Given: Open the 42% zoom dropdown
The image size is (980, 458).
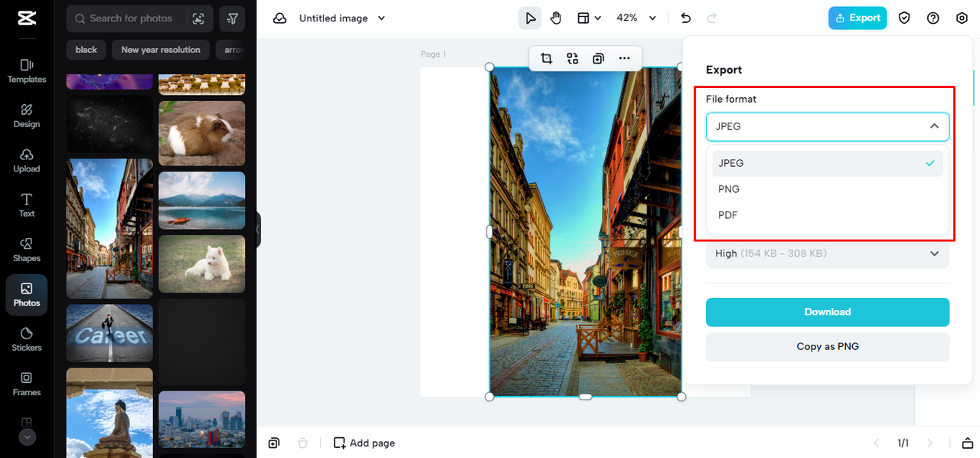Looking at the screenshot, I should [x=637, y=18].
